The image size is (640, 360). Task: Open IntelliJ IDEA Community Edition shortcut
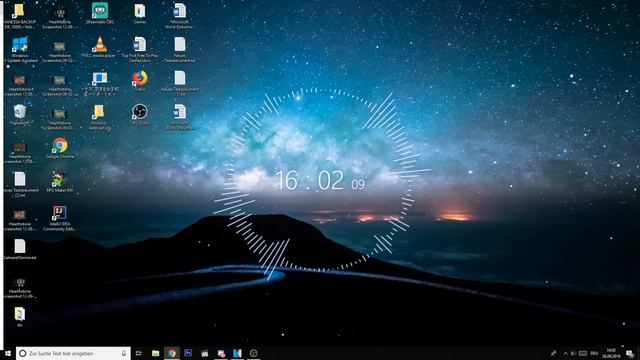click(x=60, y=218)
